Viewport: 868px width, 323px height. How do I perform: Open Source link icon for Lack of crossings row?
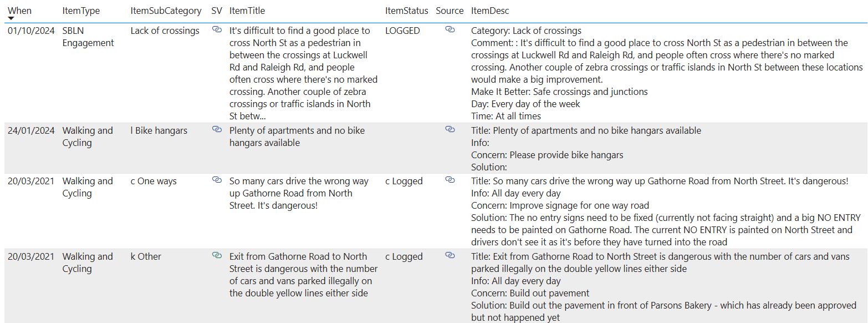tap(450, 30)
